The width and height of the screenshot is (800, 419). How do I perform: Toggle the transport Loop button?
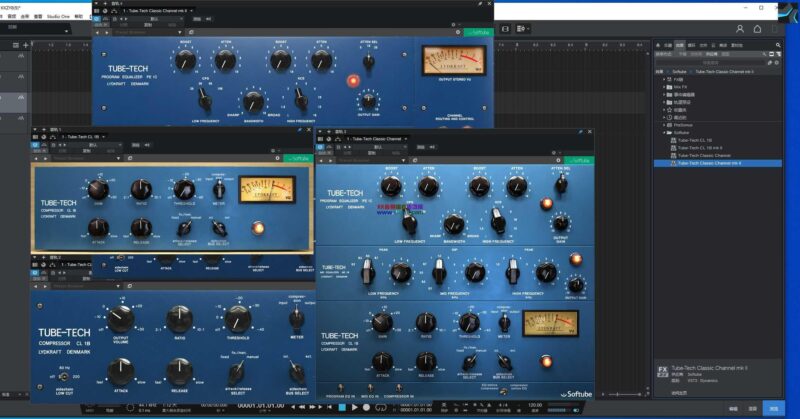tap(381, 407)
